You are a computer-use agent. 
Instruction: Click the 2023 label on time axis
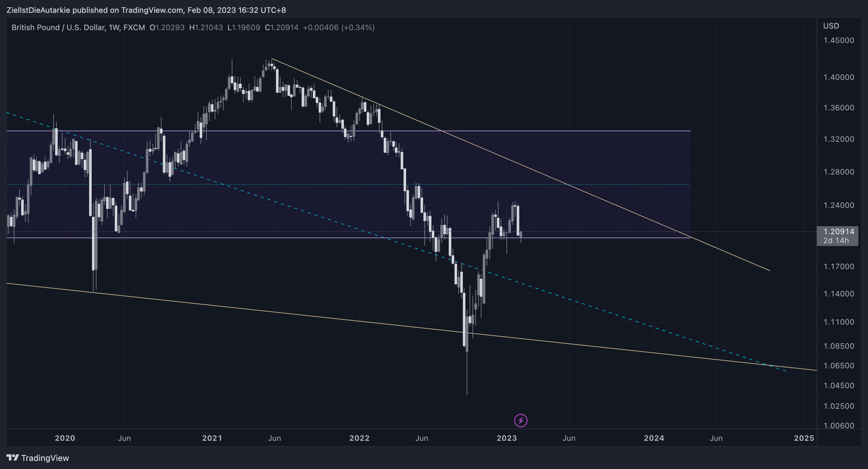[507, 438]
